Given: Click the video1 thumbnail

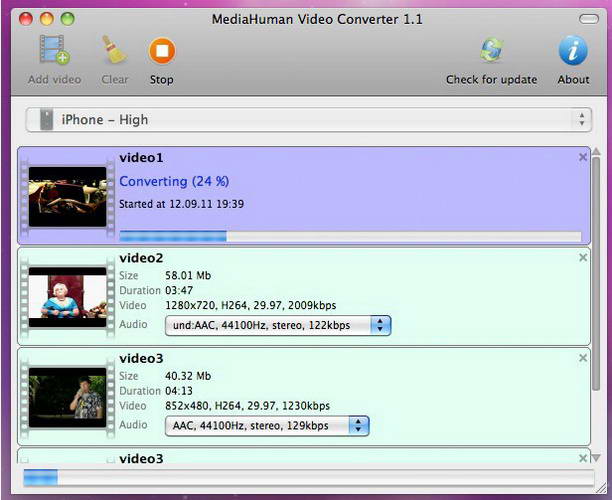Looking at the screenshot, I should tap(68, 197).
